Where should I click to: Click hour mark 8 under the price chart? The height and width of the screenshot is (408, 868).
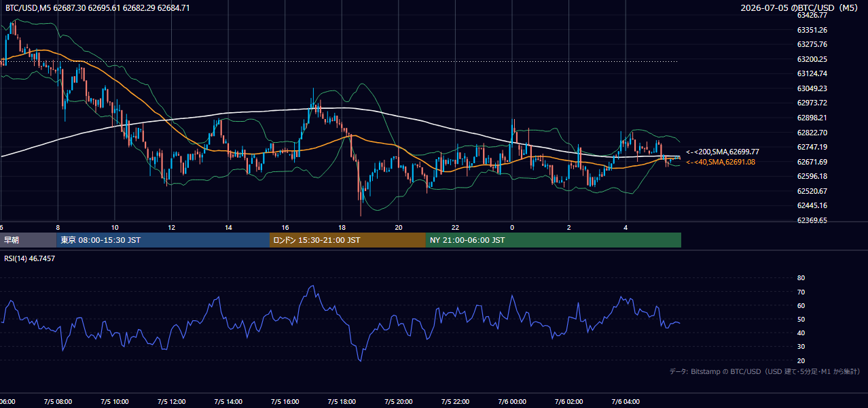(58, 227)
